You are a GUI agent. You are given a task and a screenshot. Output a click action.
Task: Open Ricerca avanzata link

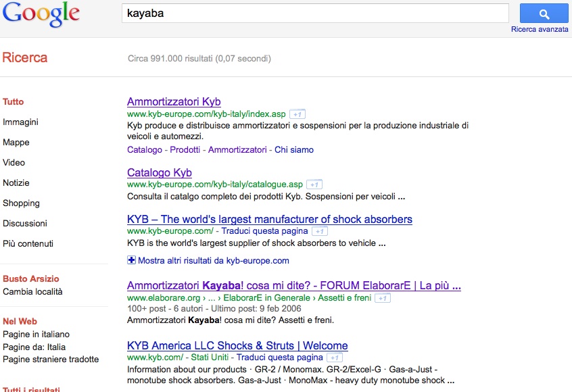(x=540, y=29)
